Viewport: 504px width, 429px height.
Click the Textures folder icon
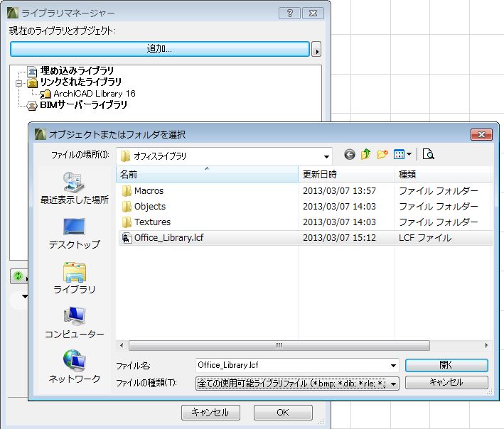127,222
